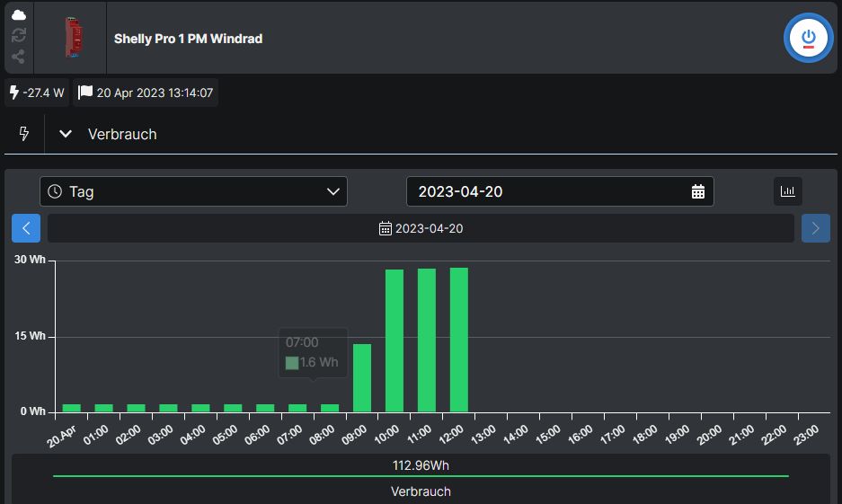Click the sync refresh icon
The height and width of the screenshot is (504, 842).
click(18, 36)
